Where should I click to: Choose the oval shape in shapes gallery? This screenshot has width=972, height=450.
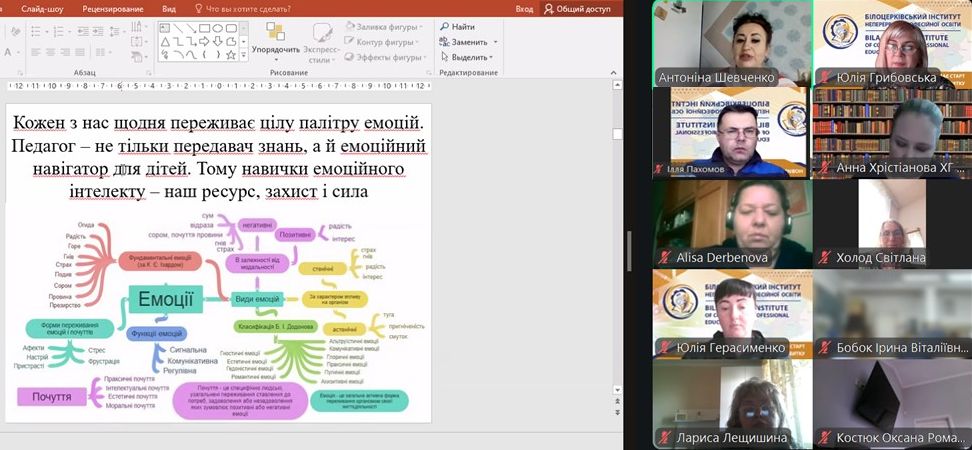217,28
